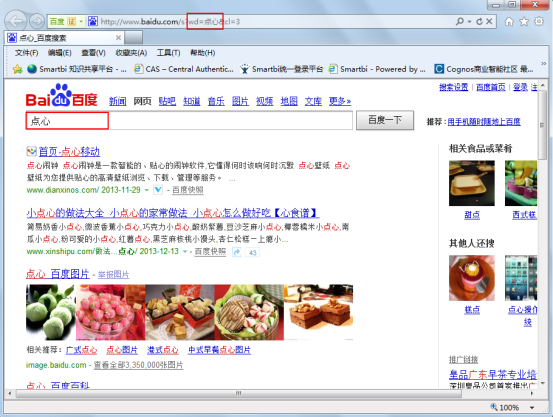Open the 图片 link in Baidu navigation
This screenshot has width=553, height=417.
point(240,101)
